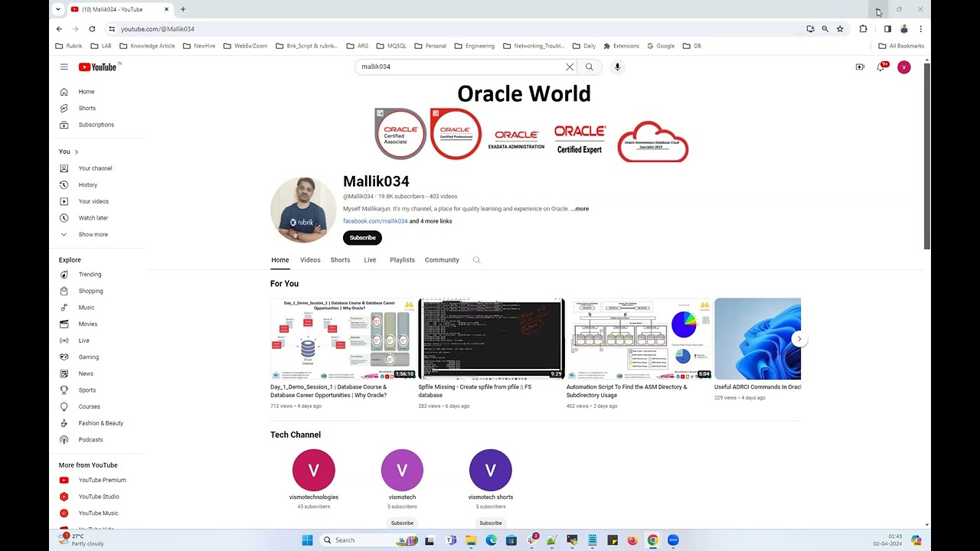Screen dimensions: 980x551
Task: Start voice search with the microphone
Action: point(617,67)
